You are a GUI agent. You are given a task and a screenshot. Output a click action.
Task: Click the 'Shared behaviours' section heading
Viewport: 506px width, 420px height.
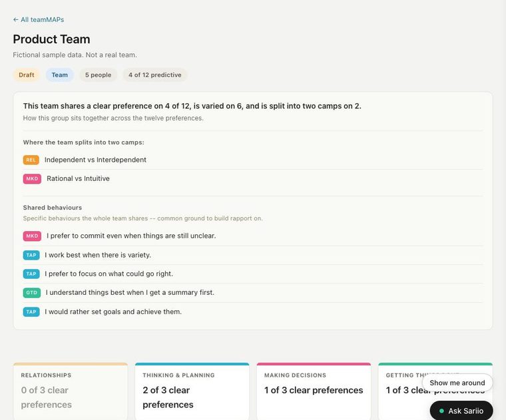[x=53, y=208]
